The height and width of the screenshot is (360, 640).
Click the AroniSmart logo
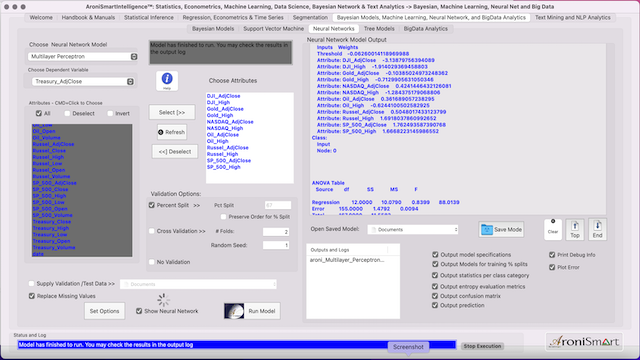(584, 342)
